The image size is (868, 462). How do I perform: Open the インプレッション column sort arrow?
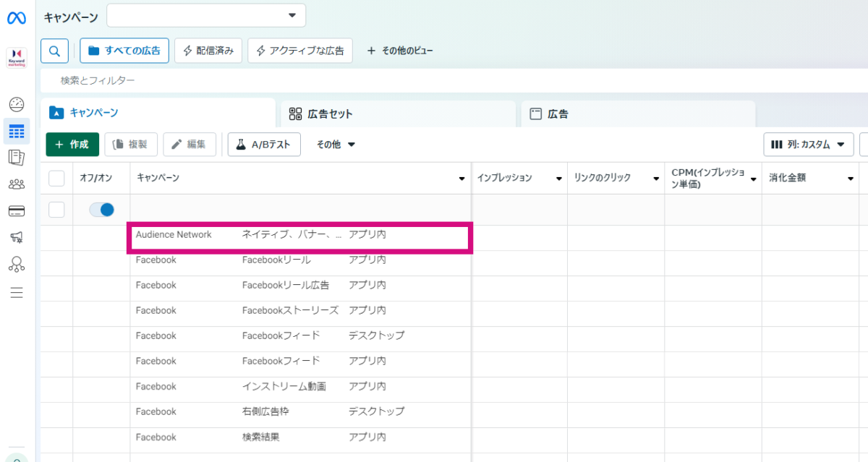[558, 179]
